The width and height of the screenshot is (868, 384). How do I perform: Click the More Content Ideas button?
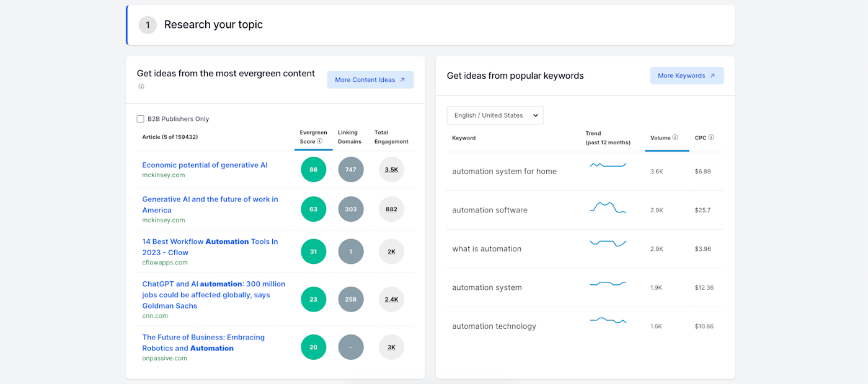pos(370,80)
